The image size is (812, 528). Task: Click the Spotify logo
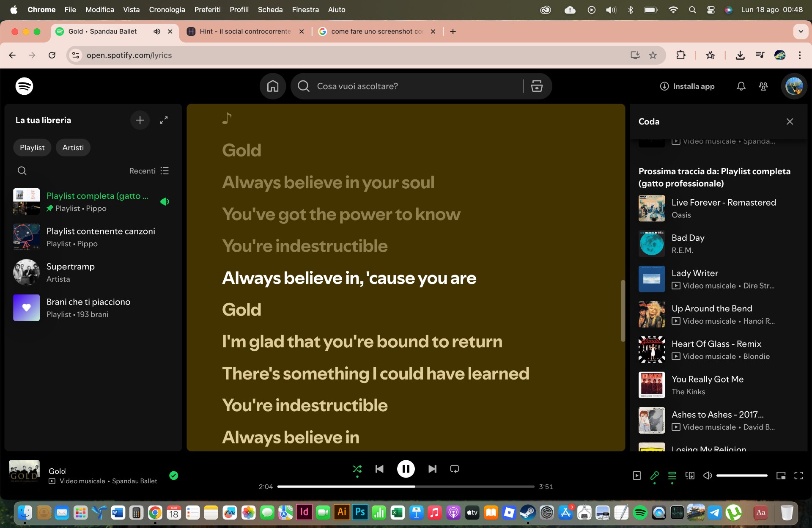click(24, 86)
